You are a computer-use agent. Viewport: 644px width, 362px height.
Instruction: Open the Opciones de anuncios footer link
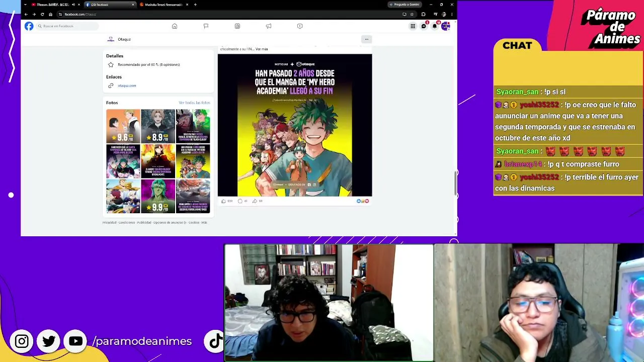[x=170, y=222]
